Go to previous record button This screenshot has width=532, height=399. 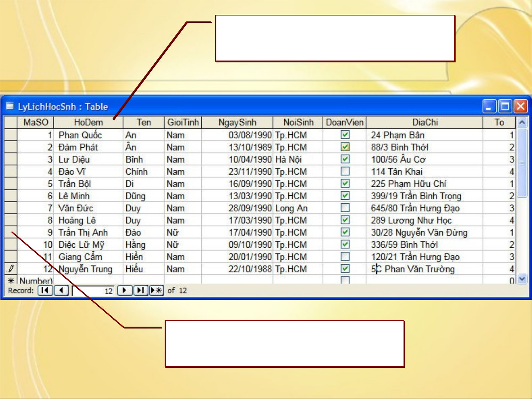pyautogui.click(x=61, y=290)
